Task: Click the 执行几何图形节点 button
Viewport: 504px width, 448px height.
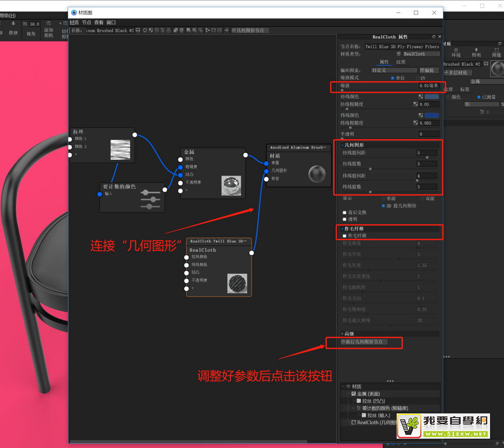Action: (x=364, y=342)
